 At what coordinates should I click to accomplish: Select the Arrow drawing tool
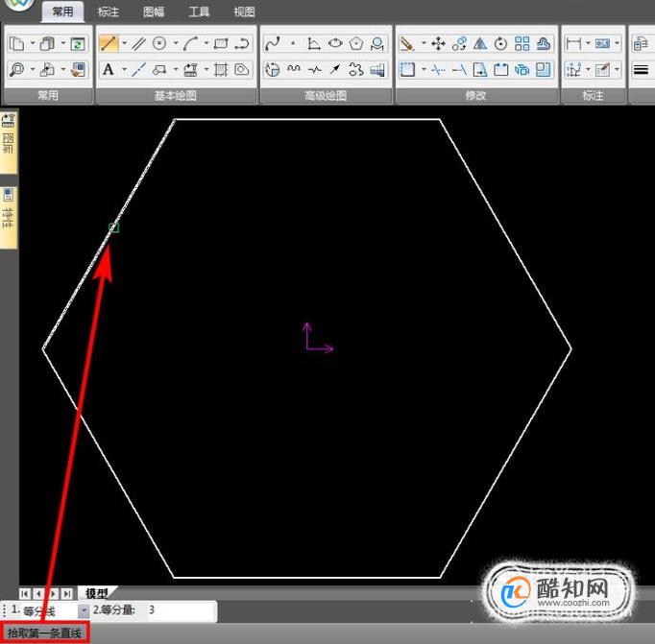[335, 69]
